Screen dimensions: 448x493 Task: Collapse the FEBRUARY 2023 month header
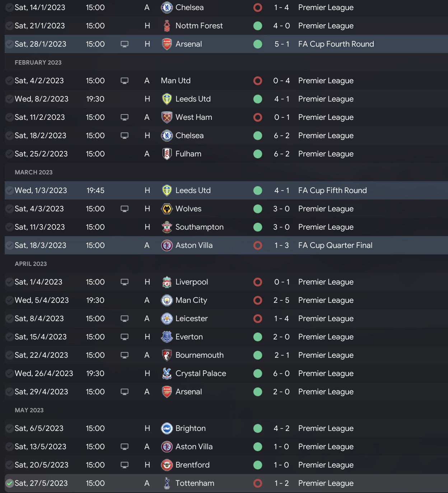point(38,62)
